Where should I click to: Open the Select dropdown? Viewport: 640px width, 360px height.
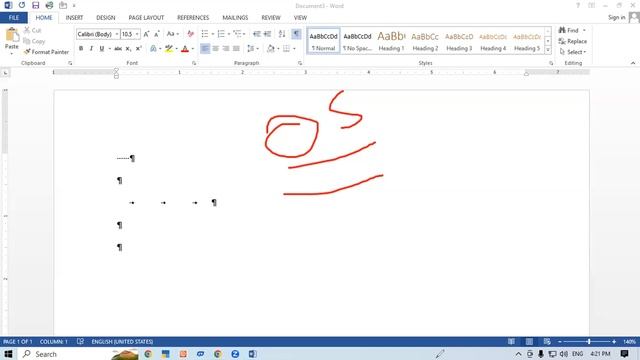tap(573, 52)
